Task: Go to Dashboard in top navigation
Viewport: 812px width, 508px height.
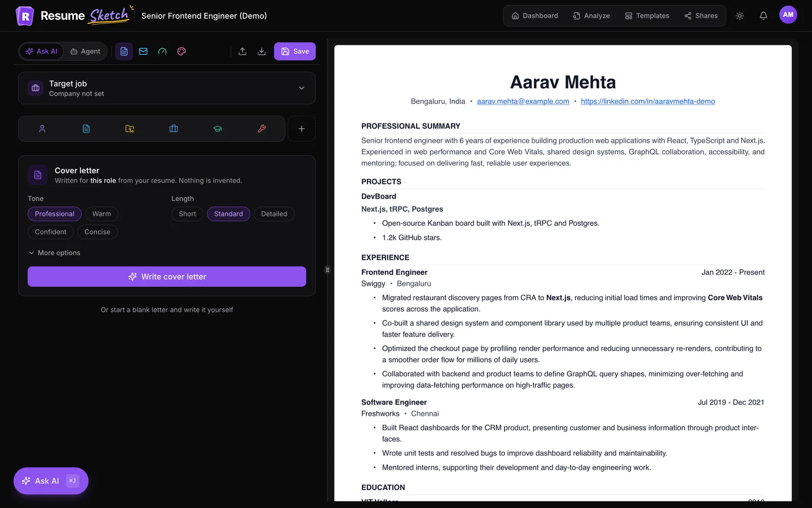Action: (x=535, y=16)
